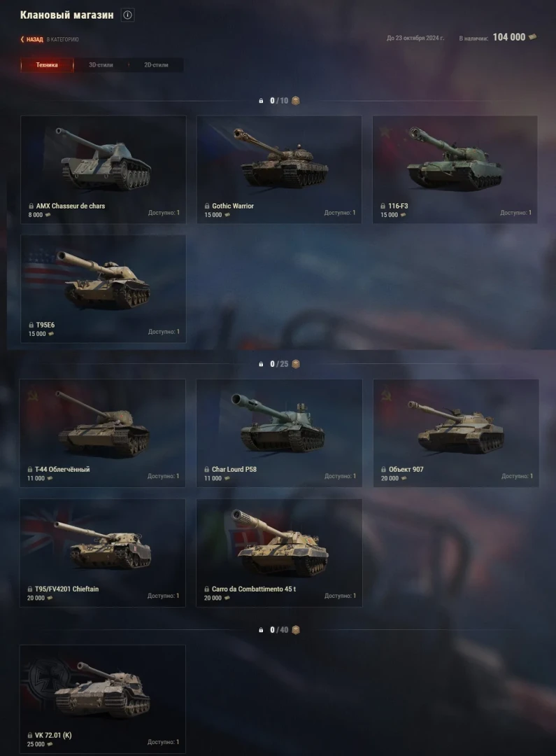Click the lock icon in 0/25 tier header
The image size is (556, 756).
(261, 364)
